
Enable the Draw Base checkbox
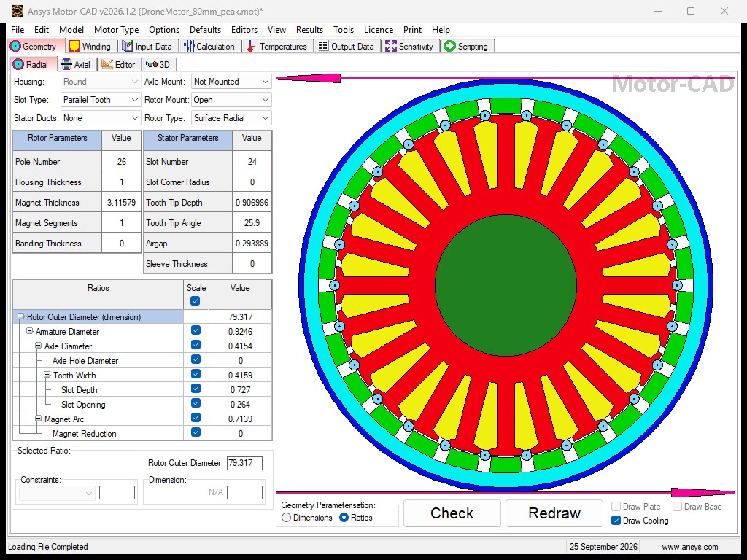coord(678,507)
